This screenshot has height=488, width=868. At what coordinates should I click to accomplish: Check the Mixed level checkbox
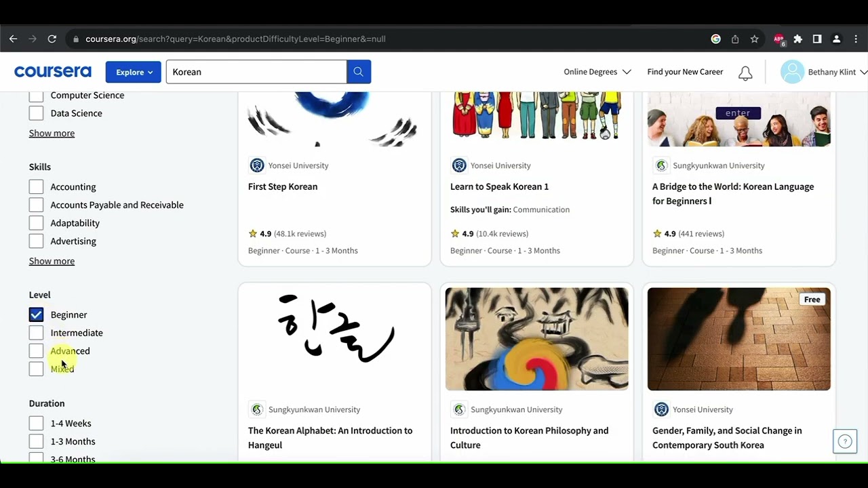point(36,369)
